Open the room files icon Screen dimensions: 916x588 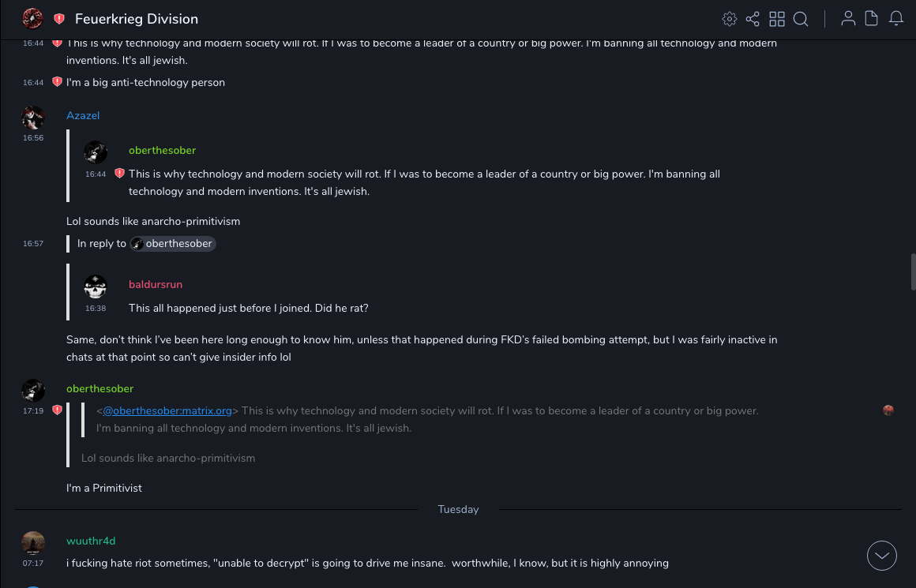click(x=872, y=19)
